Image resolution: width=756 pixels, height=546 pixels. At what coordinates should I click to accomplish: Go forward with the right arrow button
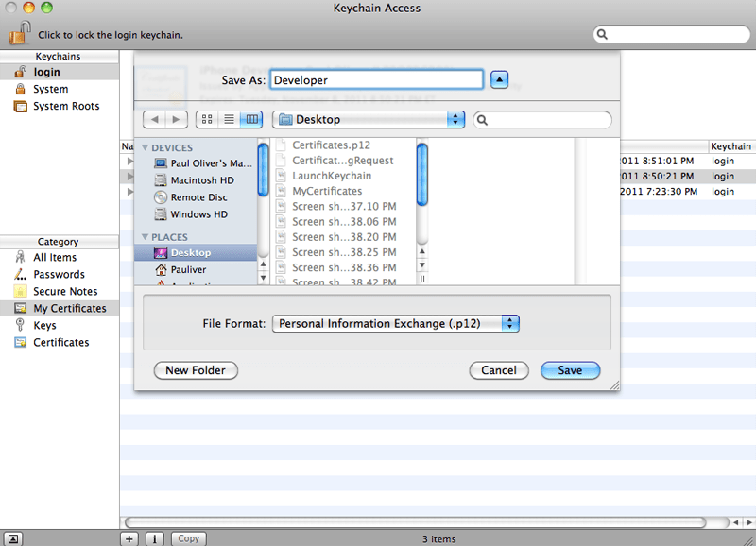(177, 120)
